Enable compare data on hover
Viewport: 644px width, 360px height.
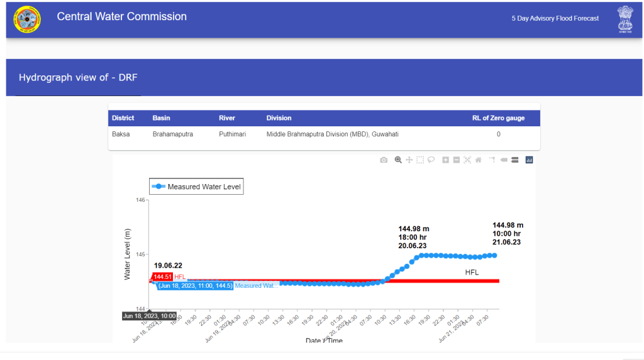(514, 160)
